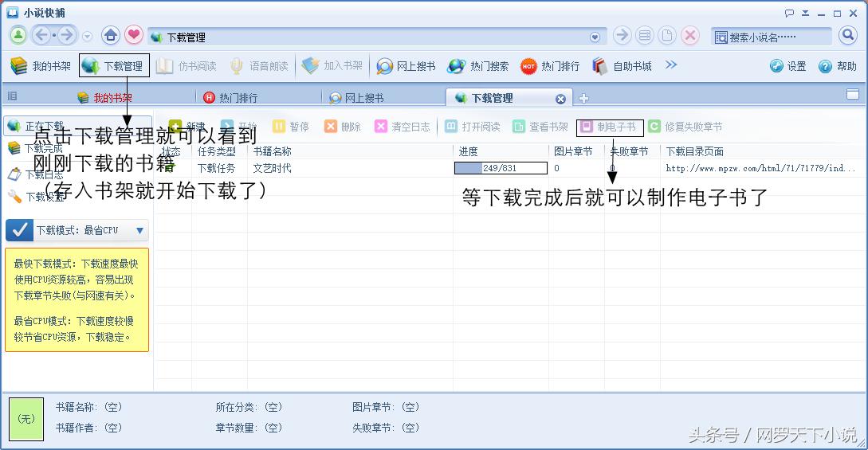Click 暂停 pause button
This screenshot has height=450, width=868.
pyautogui.click(x=291, y=127)
